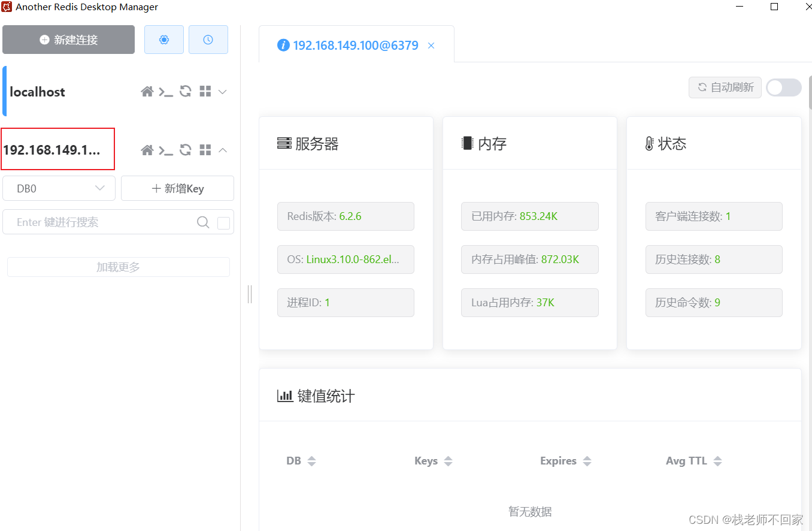Click the 新增Key button

pyautogui.click(x=177, y=188)
